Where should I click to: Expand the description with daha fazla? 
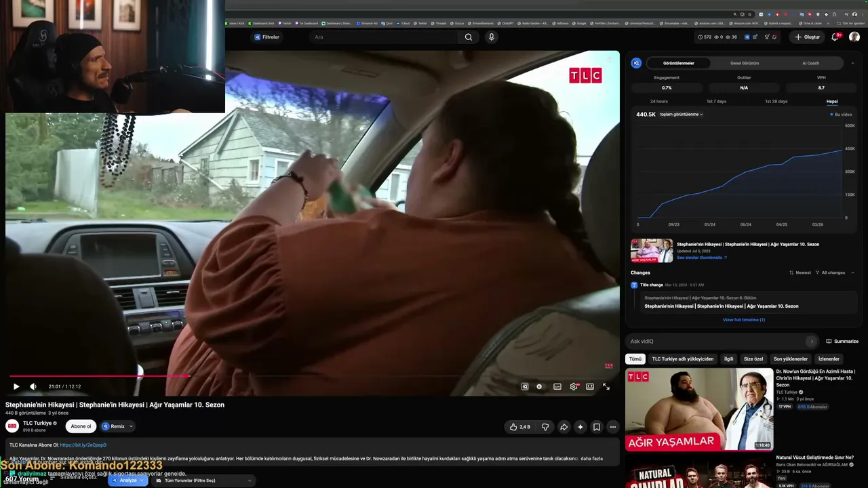coord(591,459)
